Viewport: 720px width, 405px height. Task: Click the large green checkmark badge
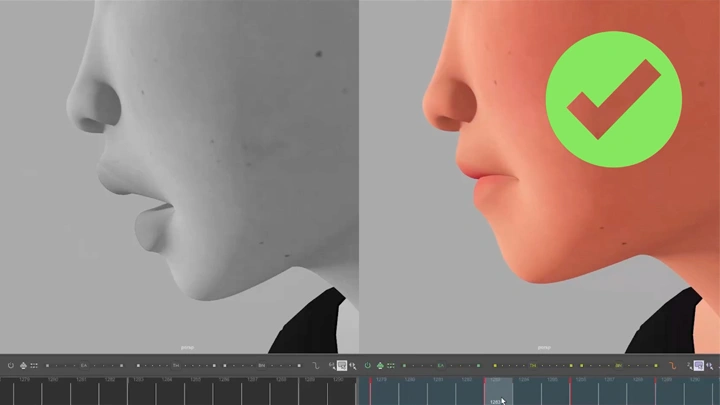click(613, 98)
